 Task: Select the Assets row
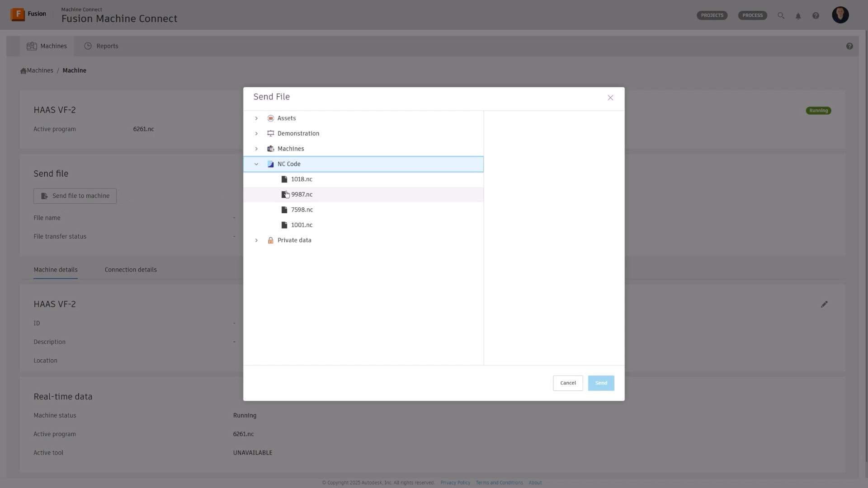point(363,118)
